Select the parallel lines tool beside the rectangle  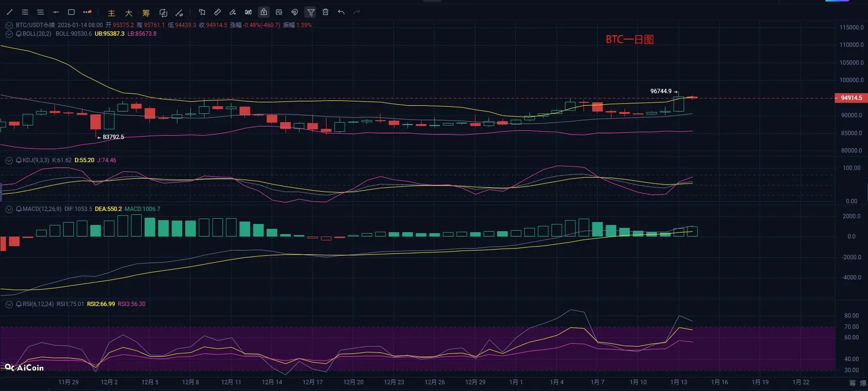click(x=41, y=12)
